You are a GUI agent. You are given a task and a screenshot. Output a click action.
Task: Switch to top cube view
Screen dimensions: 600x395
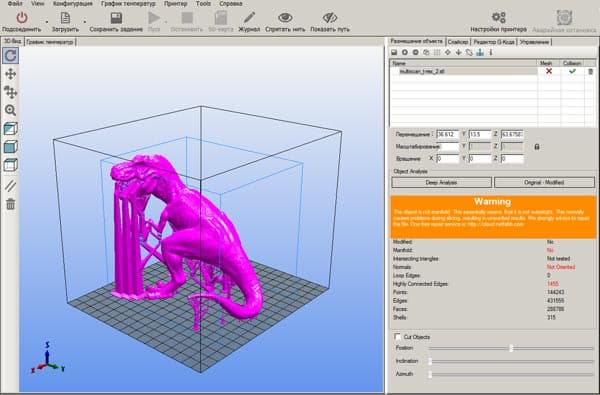point(10,165)
